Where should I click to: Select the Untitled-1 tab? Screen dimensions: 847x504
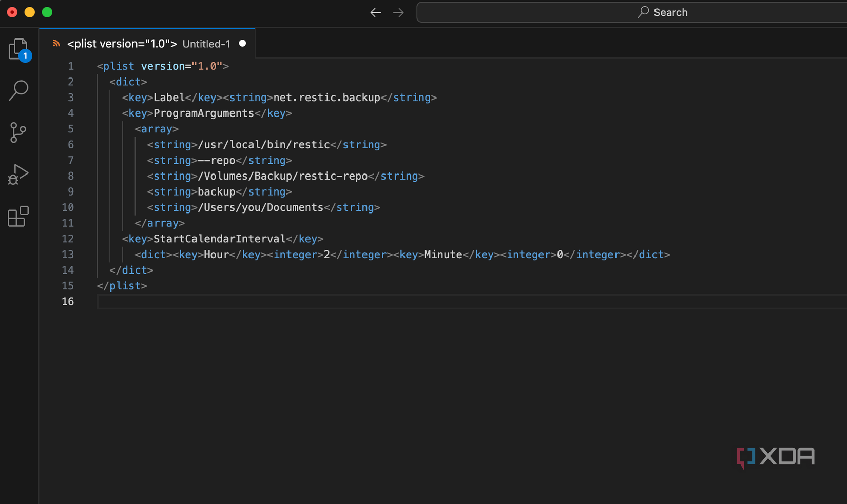(x=206, y=44)
